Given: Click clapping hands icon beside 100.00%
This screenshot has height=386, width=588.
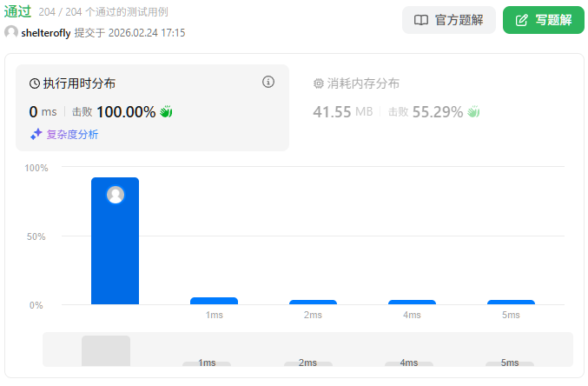Looking at the screenshot, I should click(x=166, y=112).
